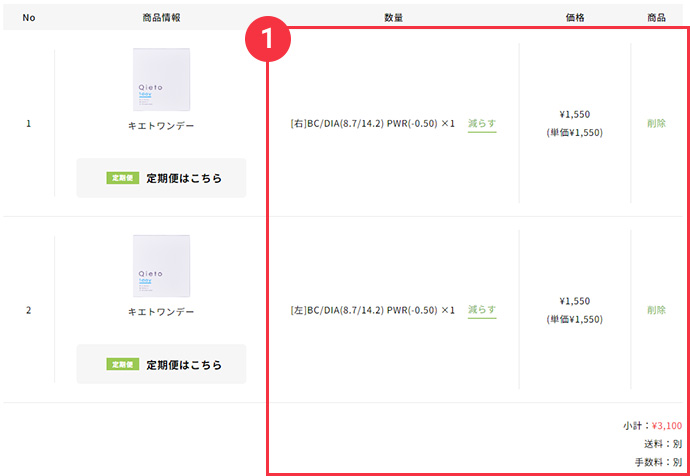Image resolution: width=690 pixels, height=476 pixels.
Task: Delete the second cart item via 削除
Action: [x=656, y=310]
